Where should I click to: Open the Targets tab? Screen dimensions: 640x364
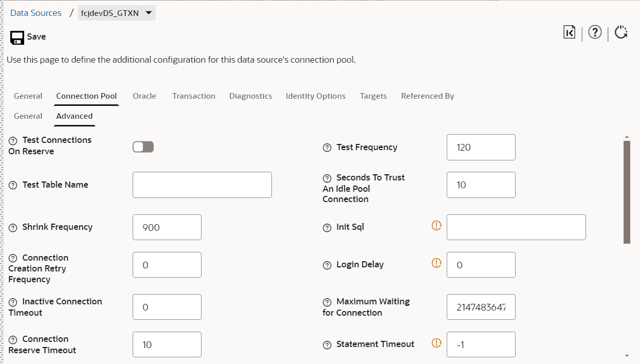coord(373,96)
